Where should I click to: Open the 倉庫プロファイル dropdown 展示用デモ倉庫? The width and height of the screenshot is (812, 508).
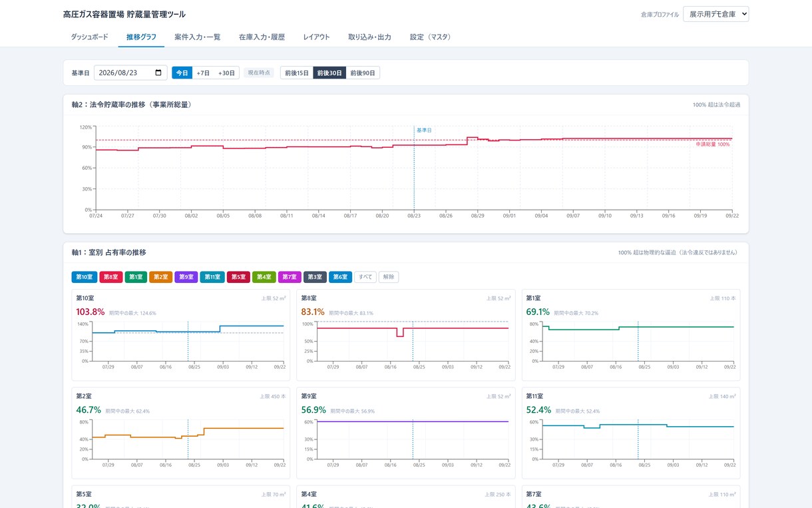coord(715,14)
